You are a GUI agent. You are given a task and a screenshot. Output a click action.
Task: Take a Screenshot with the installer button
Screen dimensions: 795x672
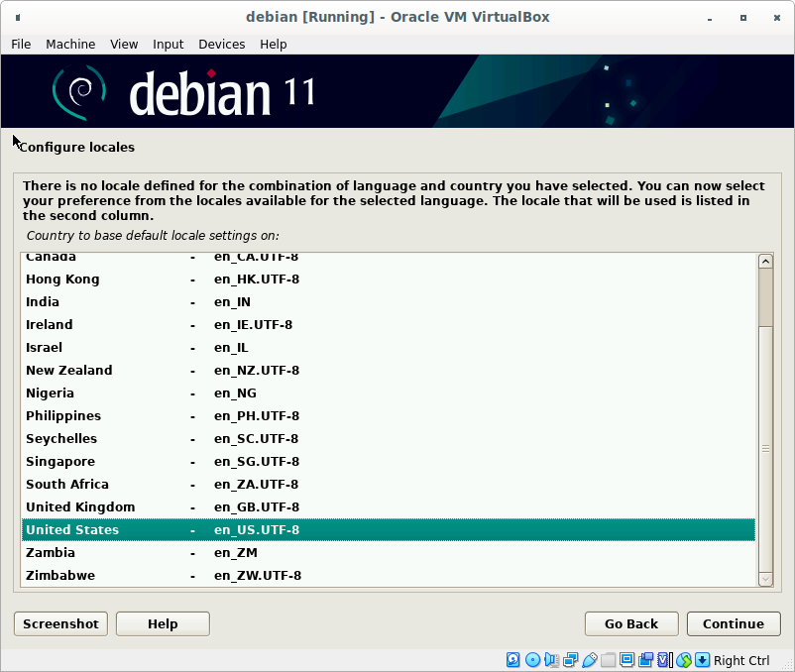[x=60, y=623]
